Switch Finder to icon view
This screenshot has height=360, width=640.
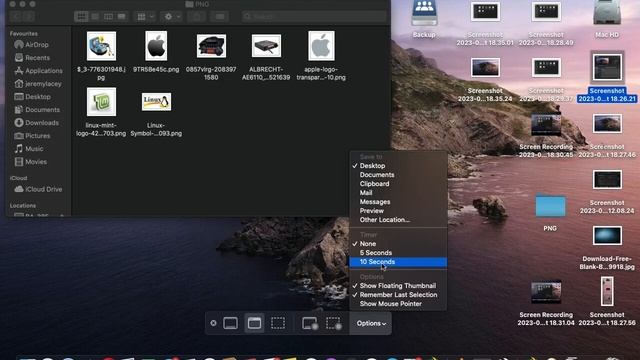(81, 16)
